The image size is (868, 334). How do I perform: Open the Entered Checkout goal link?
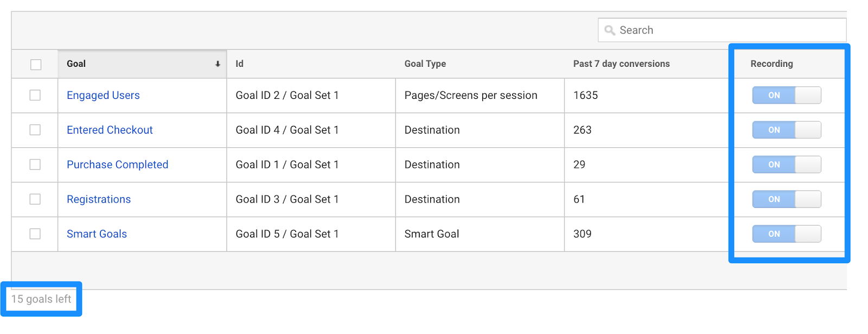[x=110, y=130]
